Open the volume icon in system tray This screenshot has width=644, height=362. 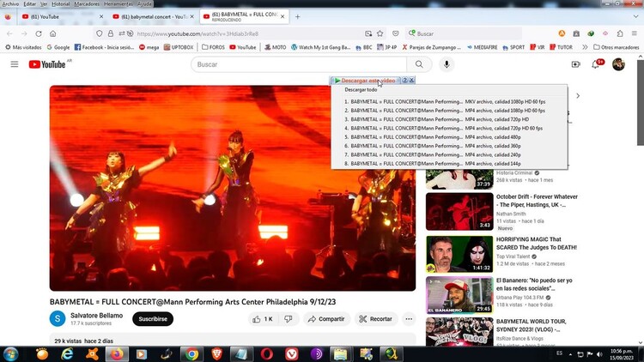[599, 354]
